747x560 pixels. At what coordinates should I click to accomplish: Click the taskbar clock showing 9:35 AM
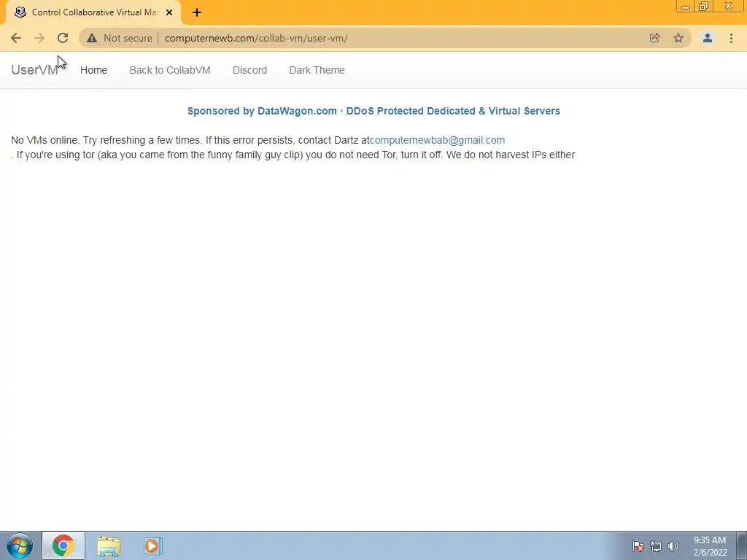pos(710,546)
